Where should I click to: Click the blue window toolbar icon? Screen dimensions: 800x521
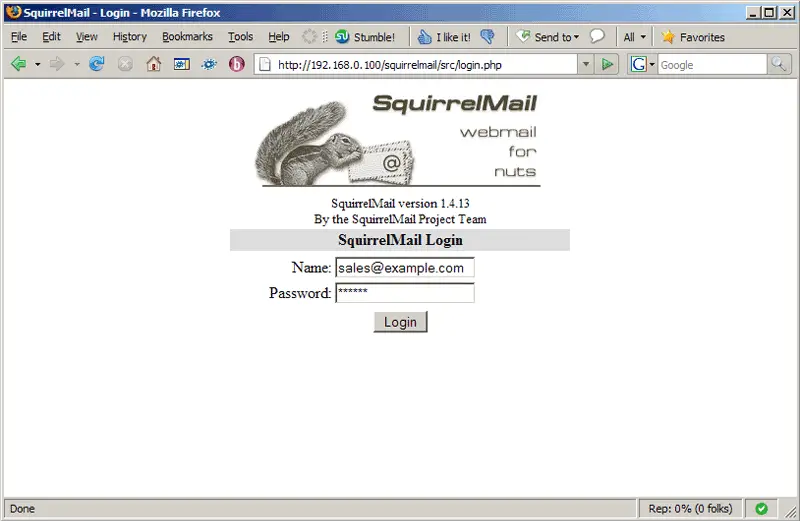tap(182, 64)
